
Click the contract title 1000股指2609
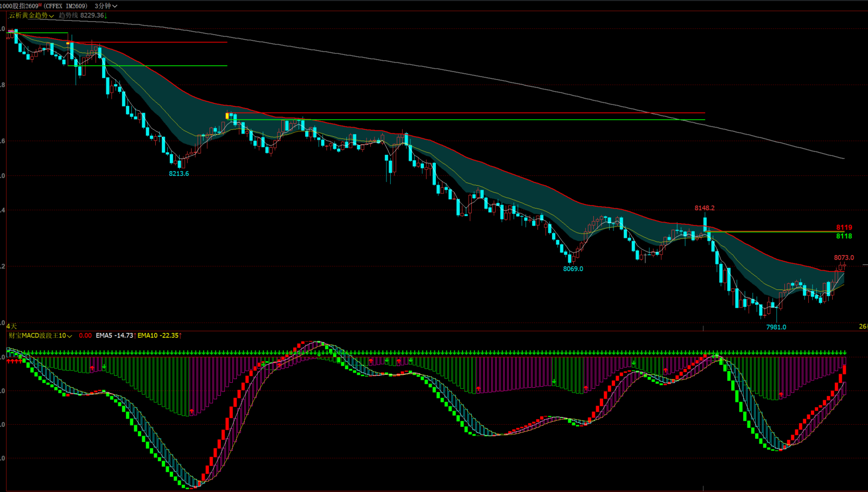[x=19, y=6]
